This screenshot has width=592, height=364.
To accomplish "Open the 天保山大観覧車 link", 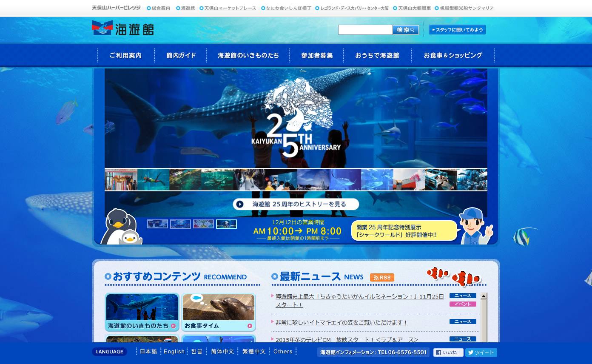I will [414, 8].
